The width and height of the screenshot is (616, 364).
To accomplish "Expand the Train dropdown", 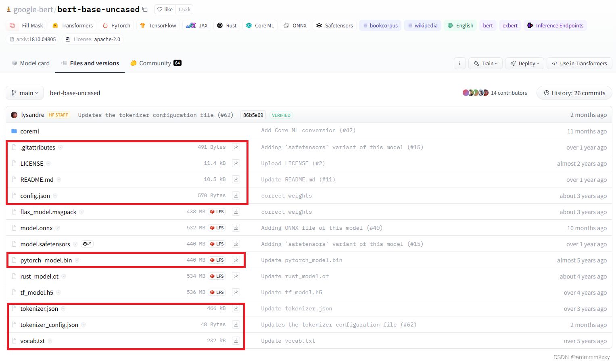I will [x=485, y=63].
